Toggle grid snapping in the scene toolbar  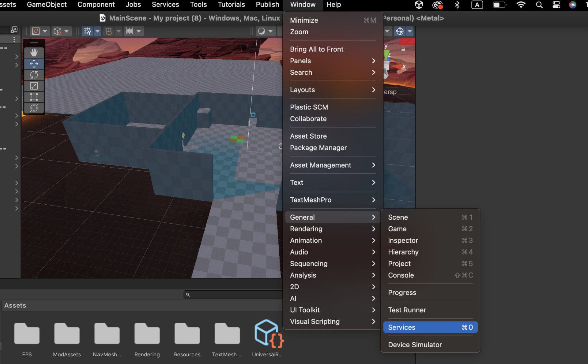[109, 31]
